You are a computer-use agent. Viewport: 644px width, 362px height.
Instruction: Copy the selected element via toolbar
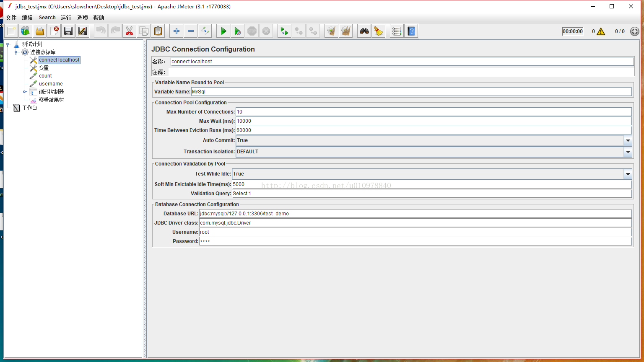click(143, 31)
